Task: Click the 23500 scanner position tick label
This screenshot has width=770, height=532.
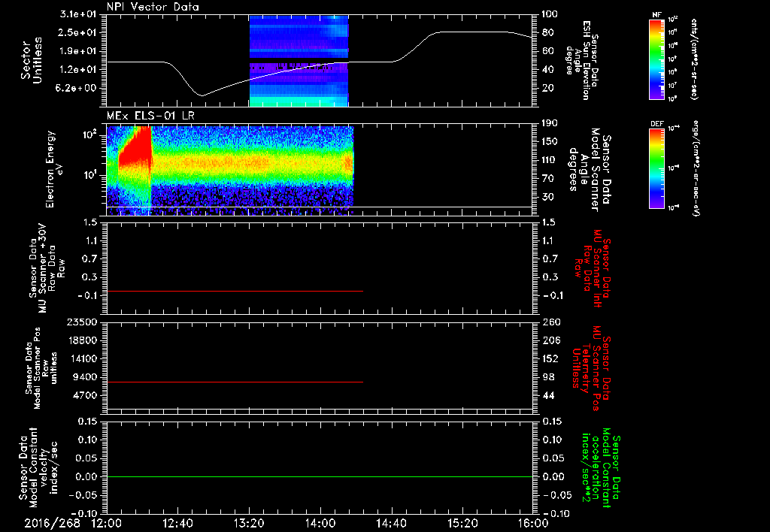Action: (x=83, y=322)
